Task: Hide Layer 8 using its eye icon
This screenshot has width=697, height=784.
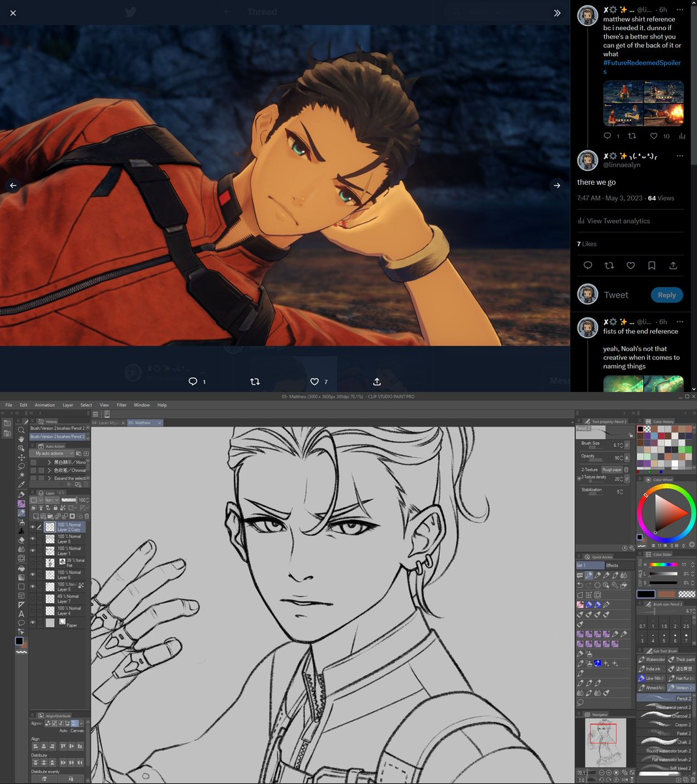Action: (33, 539)
